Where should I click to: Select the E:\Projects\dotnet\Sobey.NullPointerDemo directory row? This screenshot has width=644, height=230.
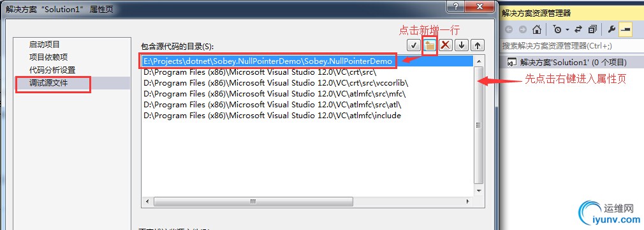pyautogui.click(x=308, y=61)
